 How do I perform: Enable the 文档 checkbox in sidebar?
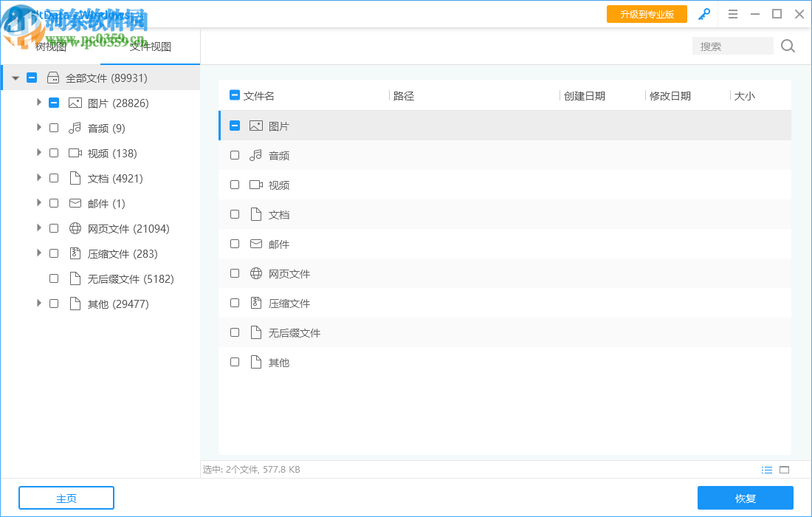point(53,178)
